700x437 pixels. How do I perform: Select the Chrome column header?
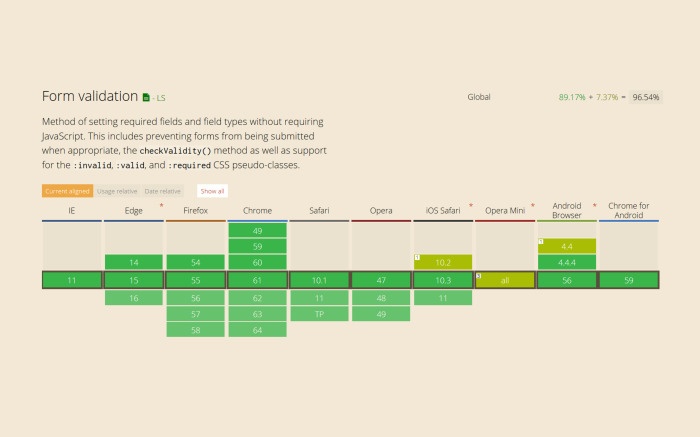tap(258, 211)
